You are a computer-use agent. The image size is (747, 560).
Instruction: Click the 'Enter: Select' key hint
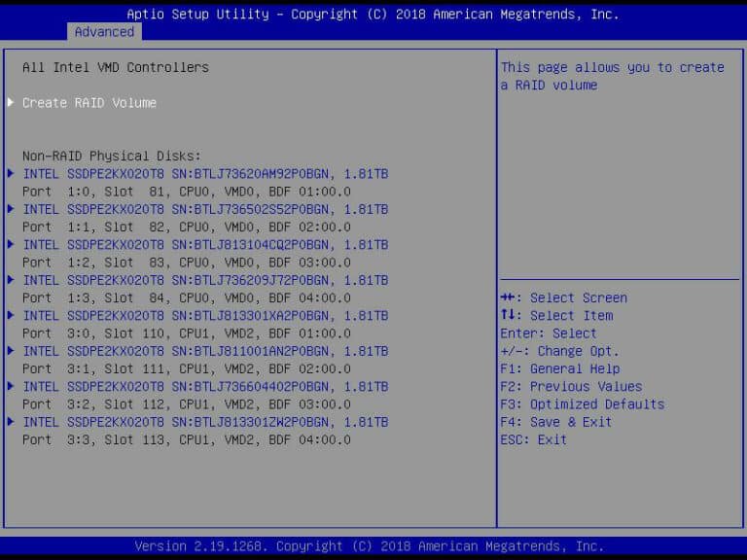click(549, 333)
